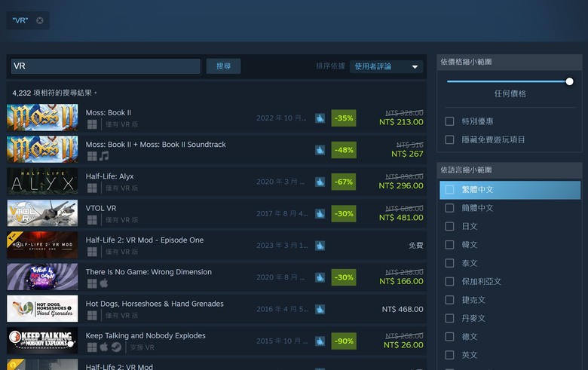Check the 德文 language filter
Screen dimensions: 588x370
pos(449,337)
